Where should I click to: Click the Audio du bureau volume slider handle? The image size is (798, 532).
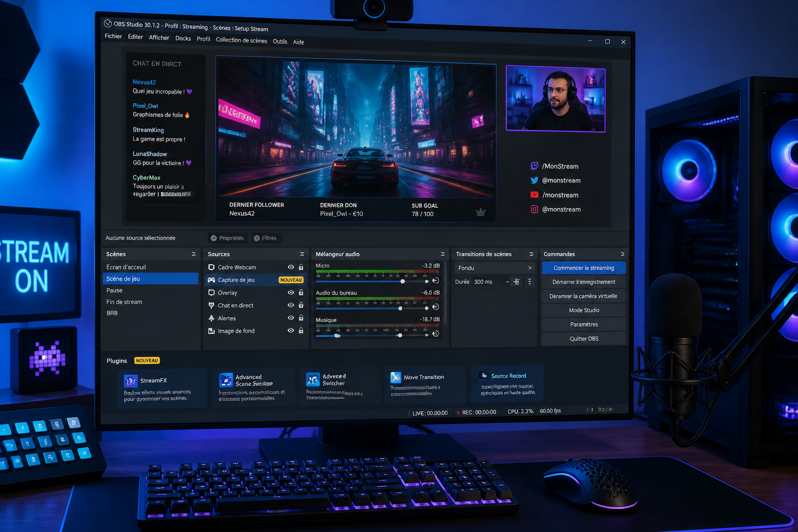[x=400, y=308]
